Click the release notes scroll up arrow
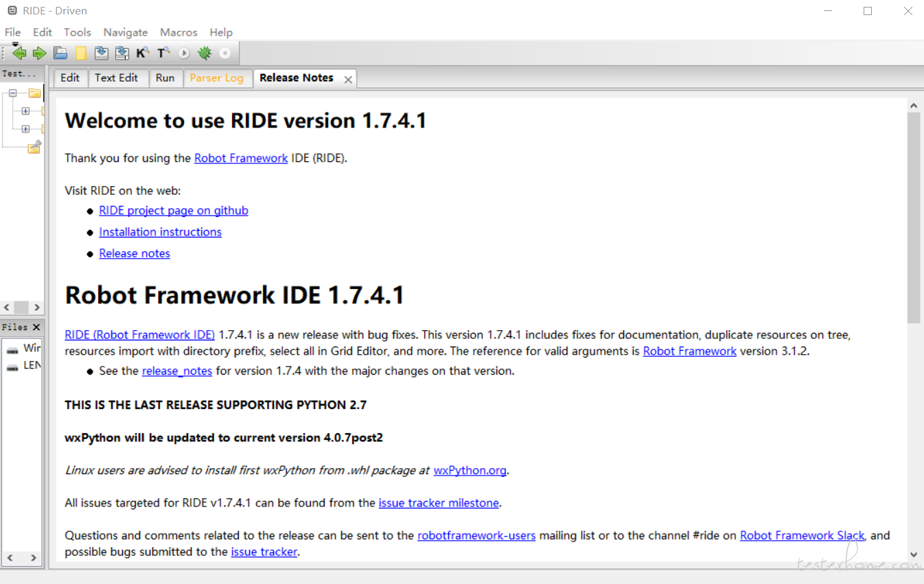The width and height of the screenshot is (924, 584). coord(914,106)
